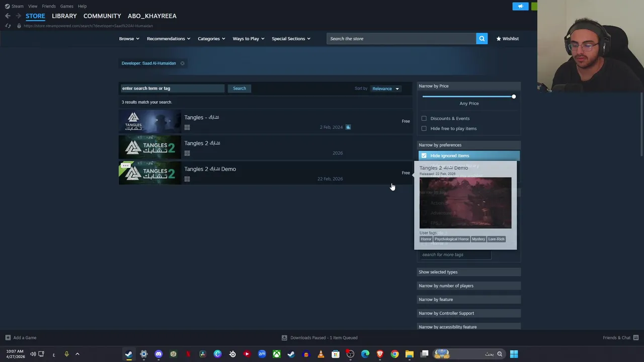This screenshot has height=362, width=644.
Task: Open Downloads Paused status
Action: pyautogui.click(x=319, y=338)
